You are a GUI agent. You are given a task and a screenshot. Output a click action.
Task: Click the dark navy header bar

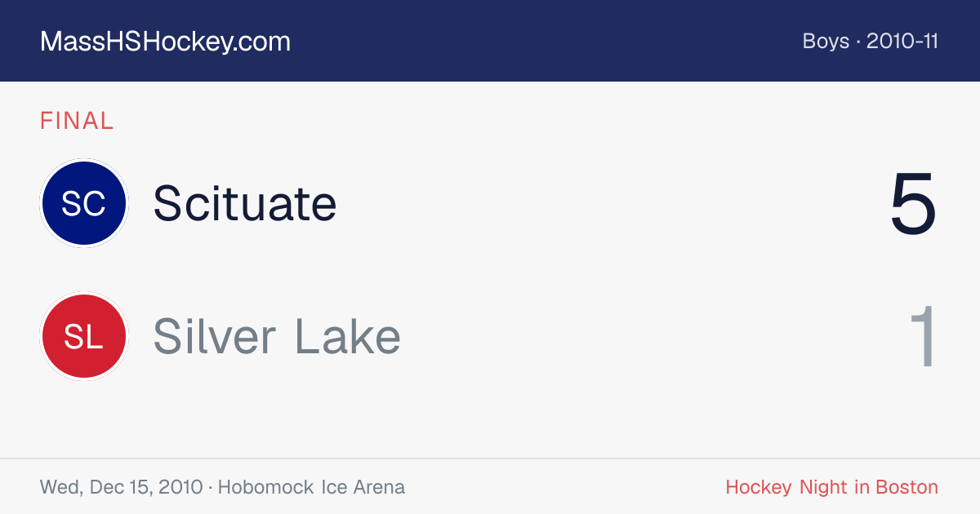[x=490, y=41]
